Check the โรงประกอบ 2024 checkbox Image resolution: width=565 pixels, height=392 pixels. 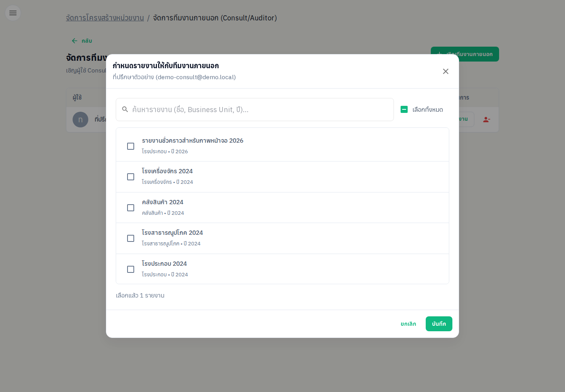pos(131,269)
